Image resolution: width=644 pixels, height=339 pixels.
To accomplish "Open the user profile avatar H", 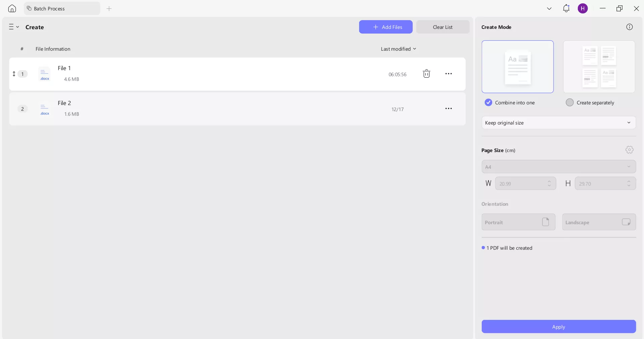I will 583,8.
